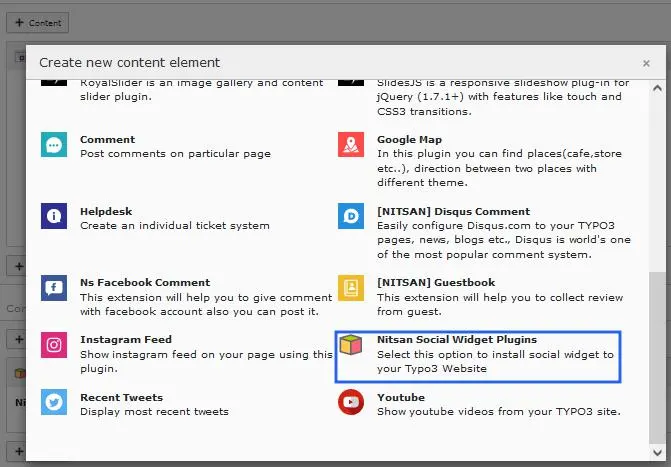
Task: Click the Youtube play icon
Action: click(351, 402)
